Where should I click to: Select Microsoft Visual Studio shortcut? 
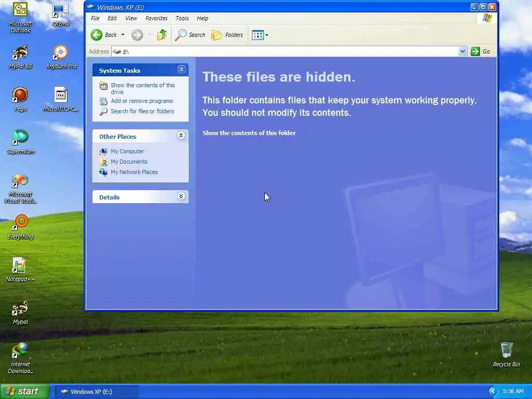coord(20,189)
